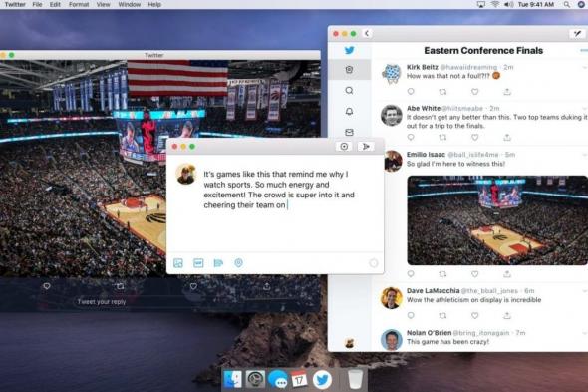Open Abe White's profile avatar

click(392, 115)
